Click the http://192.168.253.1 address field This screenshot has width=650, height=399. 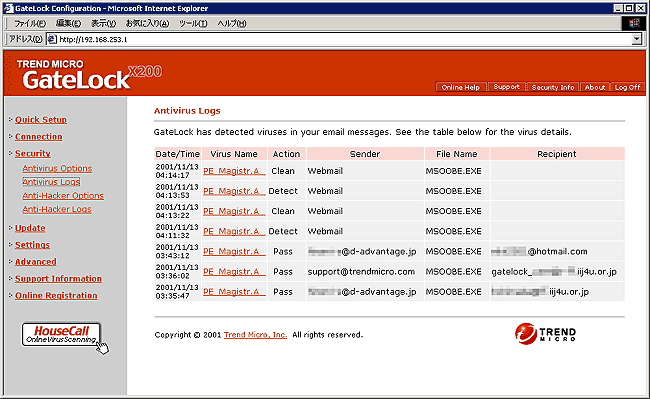tap(344, 39)
